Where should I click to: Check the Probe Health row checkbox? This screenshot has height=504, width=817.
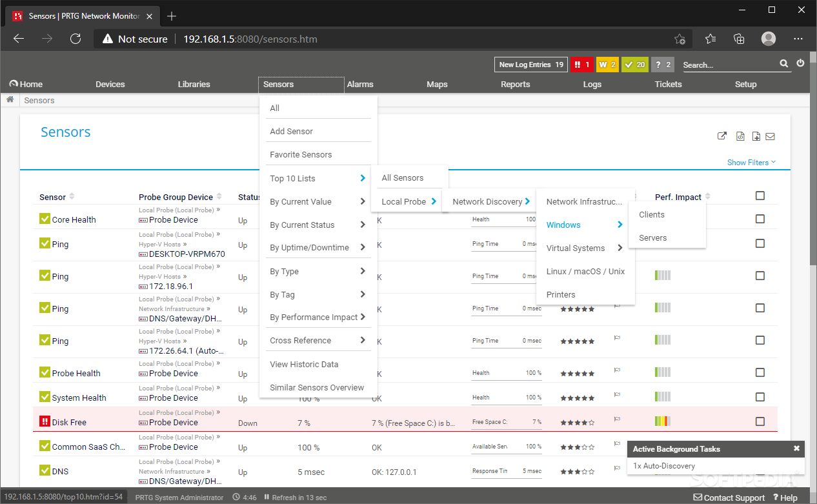(x=760, y=372)
